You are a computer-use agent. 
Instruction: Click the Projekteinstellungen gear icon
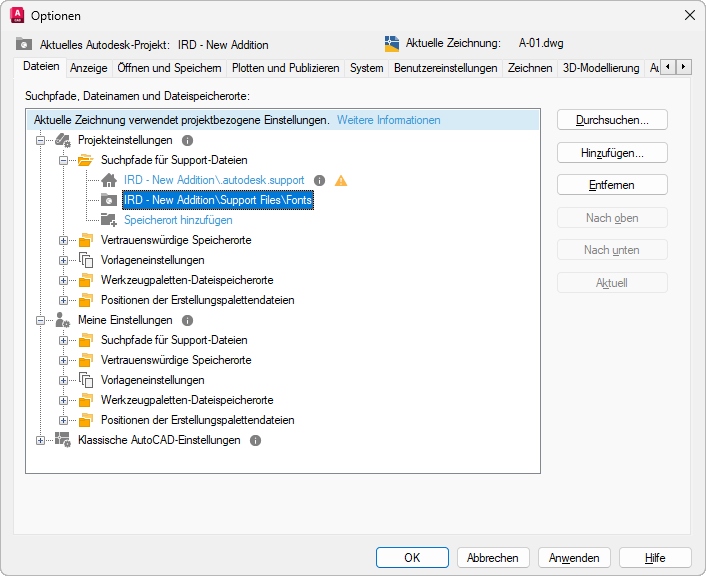pyautogui.click(x=63, y=140)
